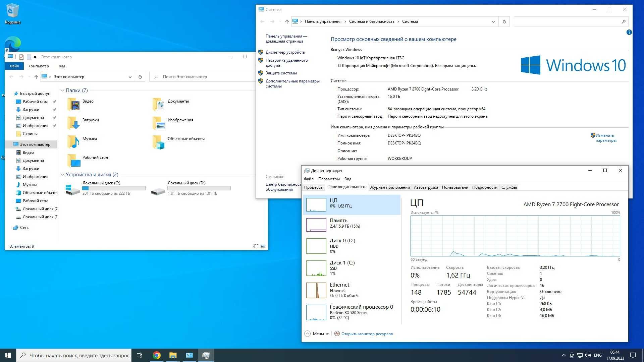Image resolution: width=644 pixels, height=362 pixels.
Task: Open the Объемные объекты folder
Action: [178, 142]
